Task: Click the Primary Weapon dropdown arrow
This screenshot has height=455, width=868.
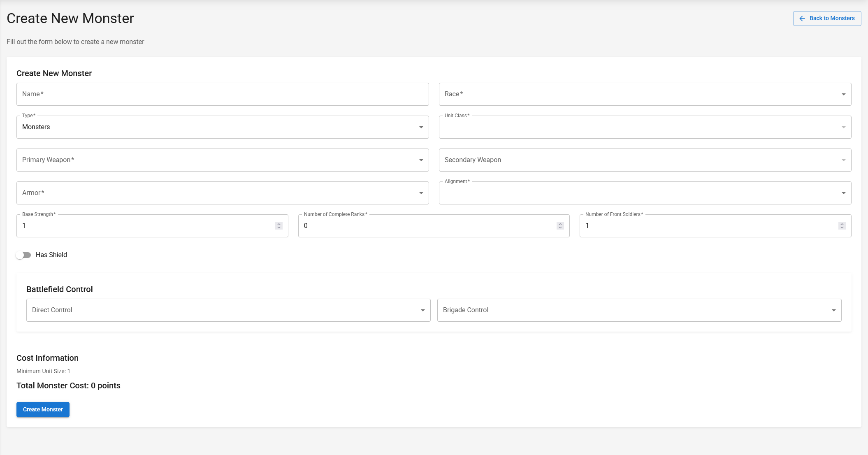Action: (421, 160)
